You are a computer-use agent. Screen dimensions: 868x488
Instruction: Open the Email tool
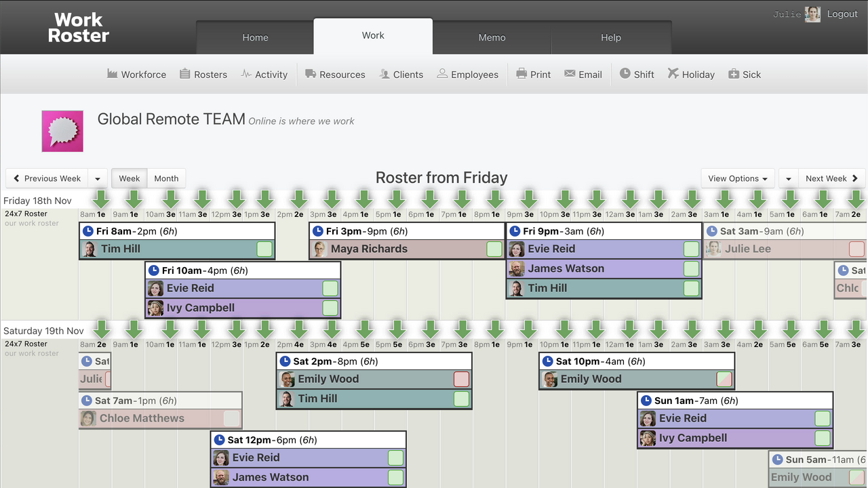tap(583, 75)
